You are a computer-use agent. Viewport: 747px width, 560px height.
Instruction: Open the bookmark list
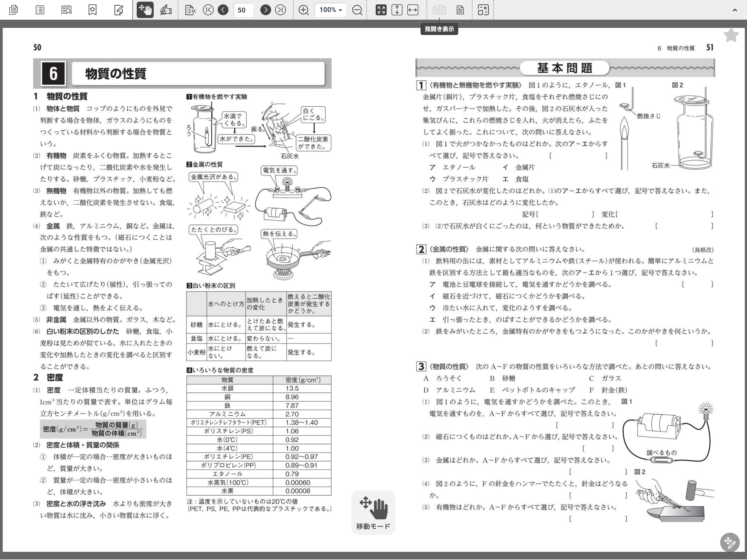click(x=92, y=10)
